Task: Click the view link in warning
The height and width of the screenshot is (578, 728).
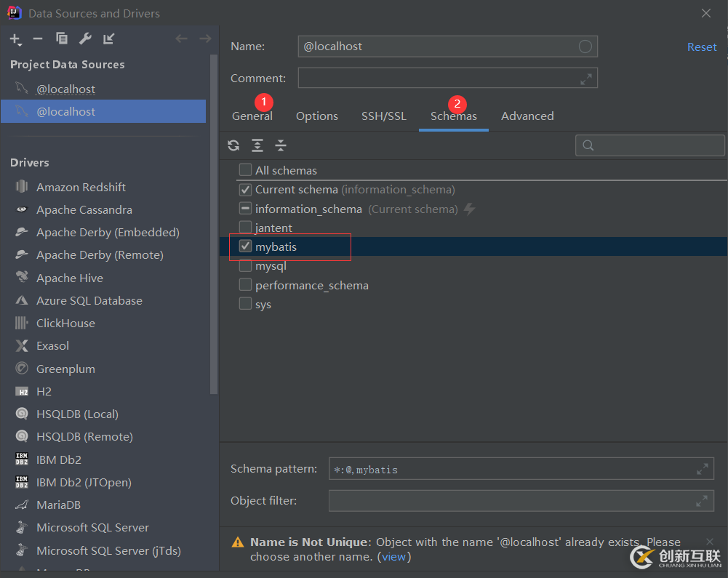Action: (393, 557)
